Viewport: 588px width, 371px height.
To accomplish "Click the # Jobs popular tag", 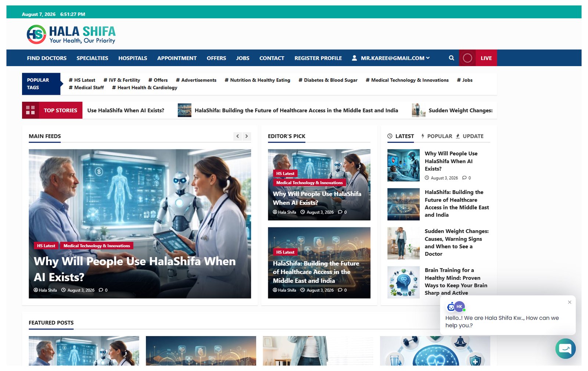I will 465,80.
